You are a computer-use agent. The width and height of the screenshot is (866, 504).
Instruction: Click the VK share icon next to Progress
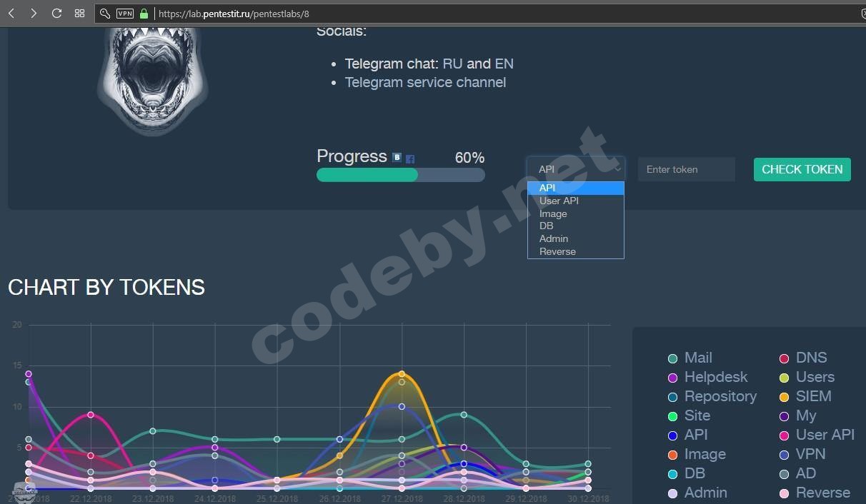click(397, 156)
